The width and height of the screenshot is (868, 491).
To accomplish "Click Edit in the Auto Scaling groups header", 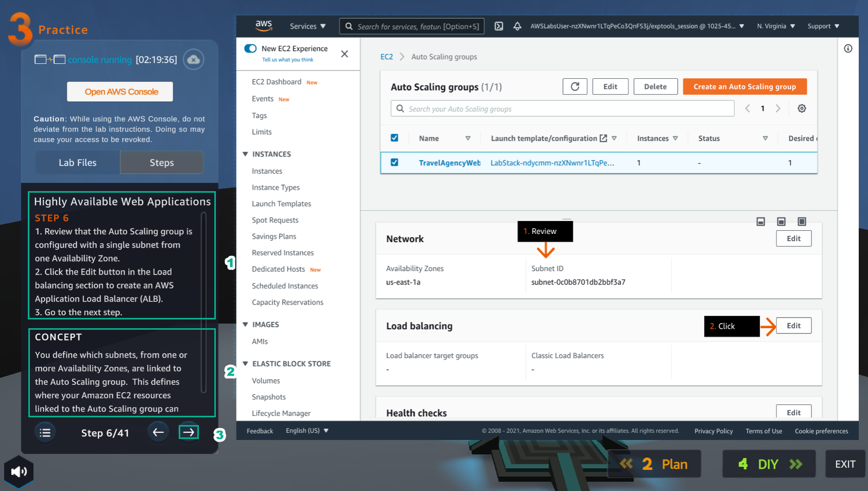I will (610, 87).
